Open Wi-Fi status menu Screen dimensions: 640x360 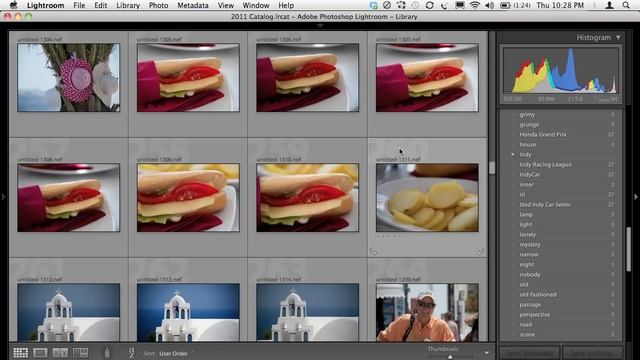point(474,5)
